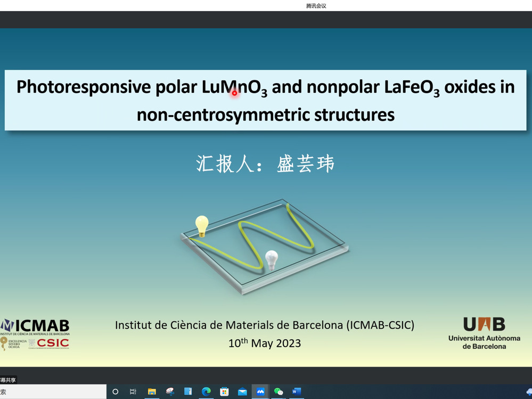This screenshot has width=532, height=399.
Task: Open Microsoft Store from the taskbar
Action: click(x=224, y=392)
